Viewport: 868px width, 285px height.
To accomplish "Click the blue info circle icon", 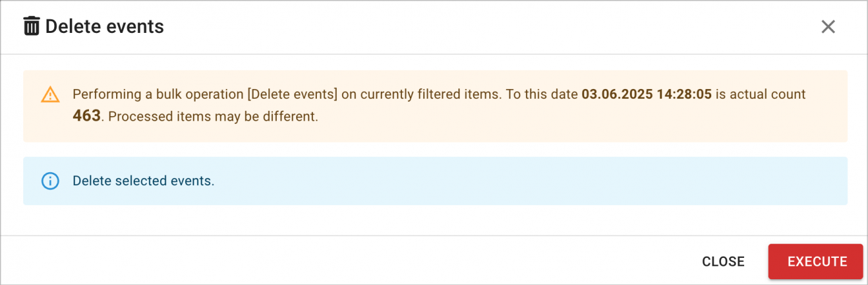I will pyautogui.click(x=50, y=181).
